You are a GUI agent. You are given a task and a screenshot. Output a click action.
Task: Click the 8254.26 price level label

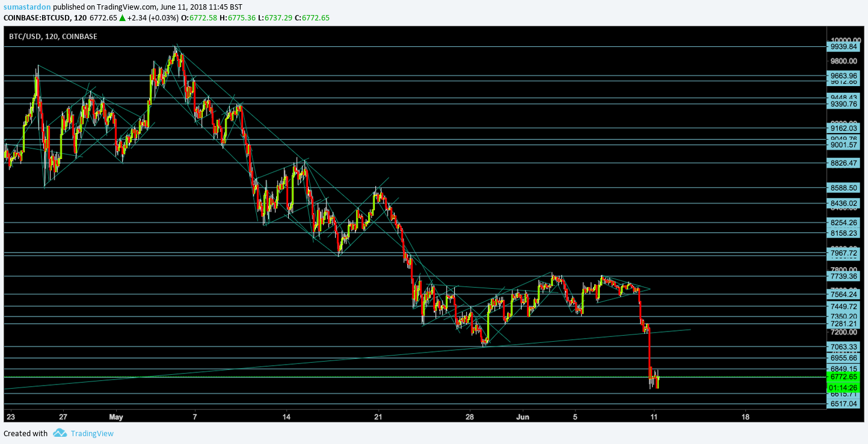pos(843,223)
